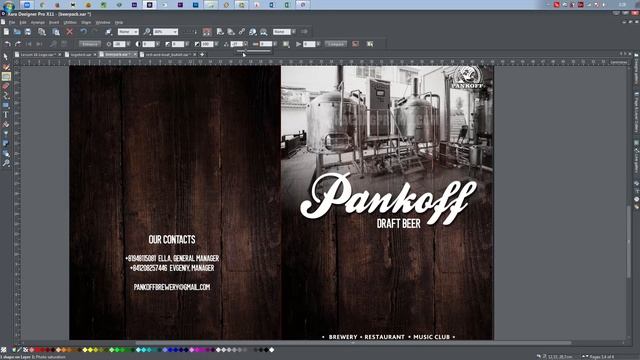The height and width of the screenshot is (360, 640).
Task: Select the Transparency tool in left toolbar
Action: tap(6, 134)
